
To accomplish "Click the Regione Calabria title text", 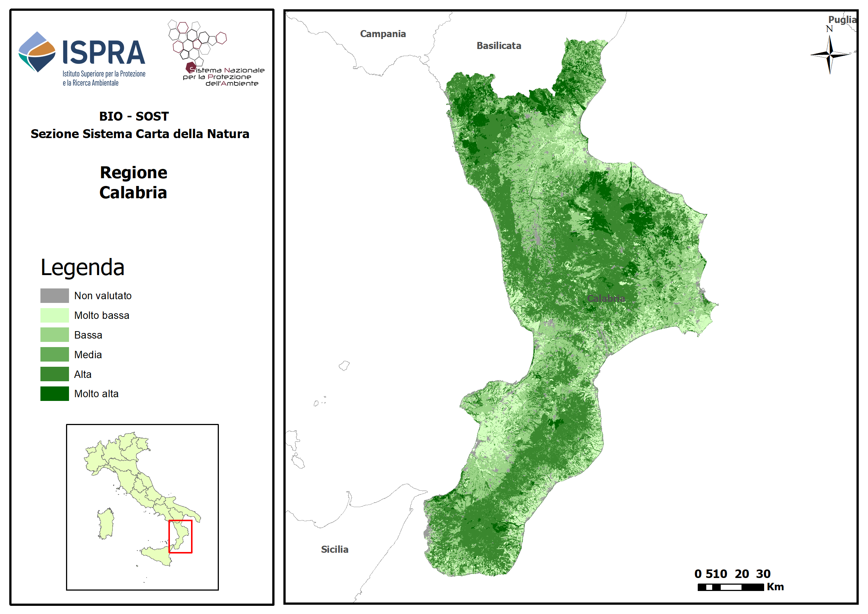I will pyautogui.click(x=134, y=183).
